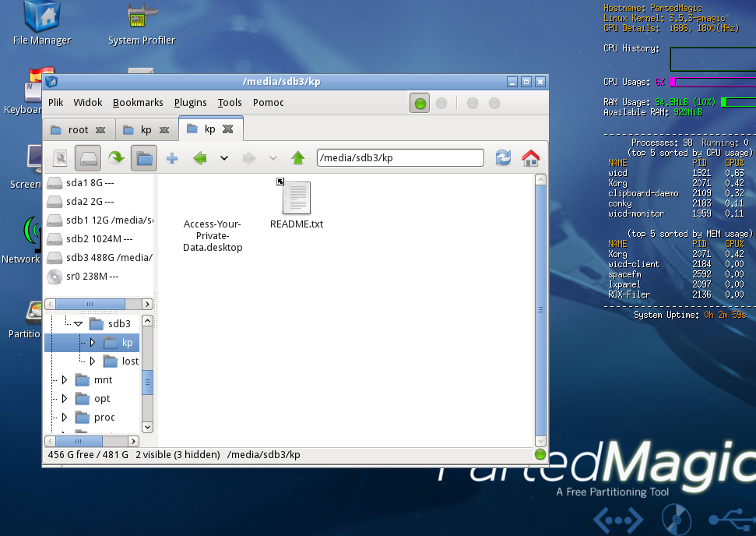Click folder tree horizontal scrollbar thumb
Image resolution: width=756 pixels, height=536 pixels.
[x=79, y=441]
